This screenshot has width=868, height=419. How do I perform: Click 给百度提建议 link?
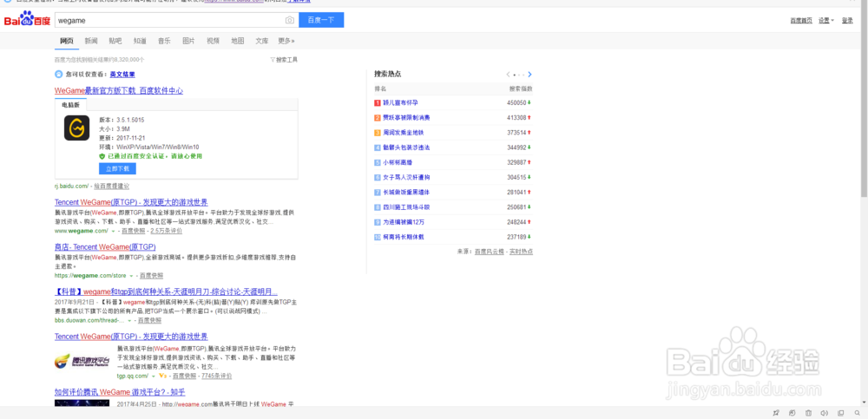pos(112,186)
